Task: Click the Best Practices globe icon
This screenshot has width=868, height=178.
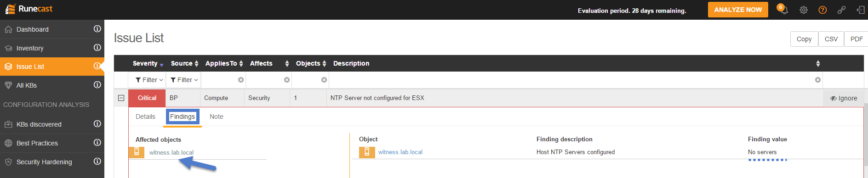Action: coord(8,143)
